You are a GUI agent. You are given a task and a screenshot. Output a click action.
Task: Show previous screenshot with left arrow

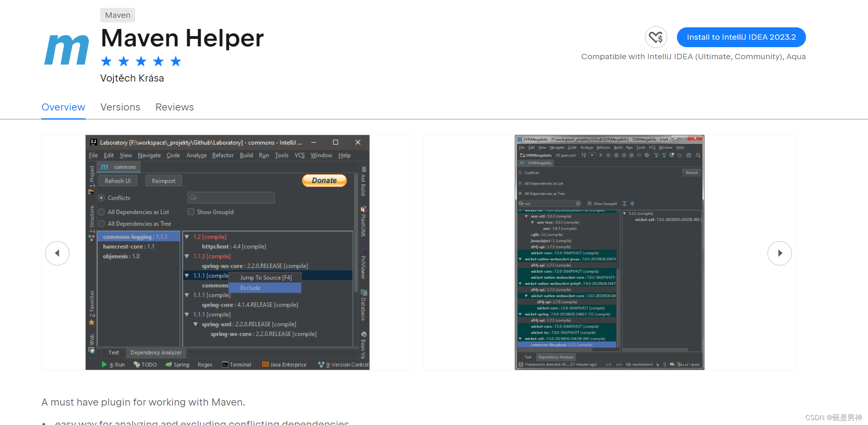(x=57, y=253)
